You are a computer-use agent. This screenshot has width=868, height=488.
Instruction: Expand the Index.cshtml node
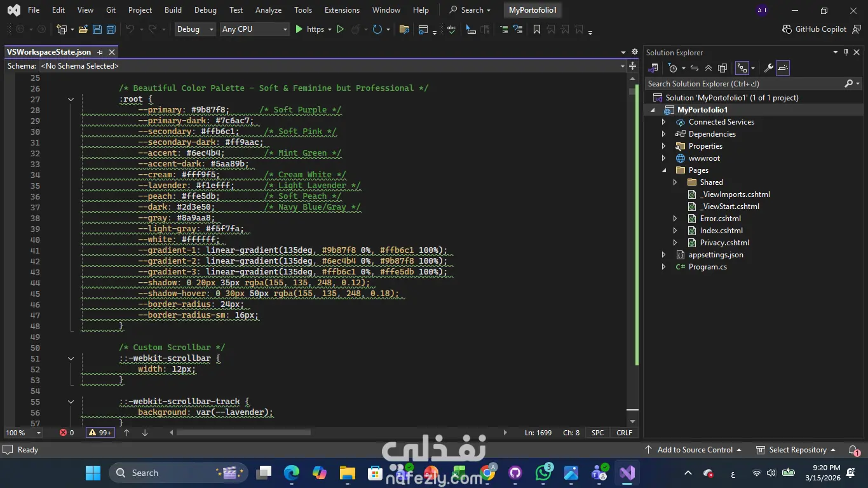[x=675, y=231]
